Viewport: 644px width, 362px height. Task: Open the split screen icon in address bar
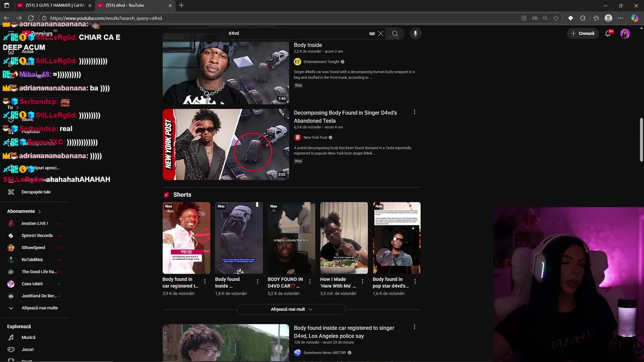click(524, 18)
